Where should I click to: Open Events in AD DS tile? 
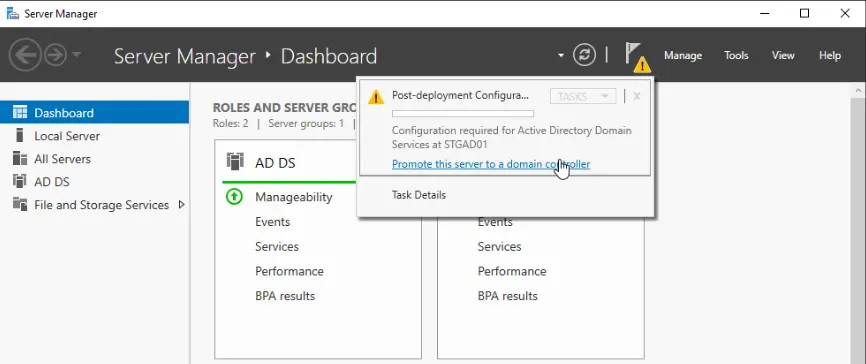[272, 222]
